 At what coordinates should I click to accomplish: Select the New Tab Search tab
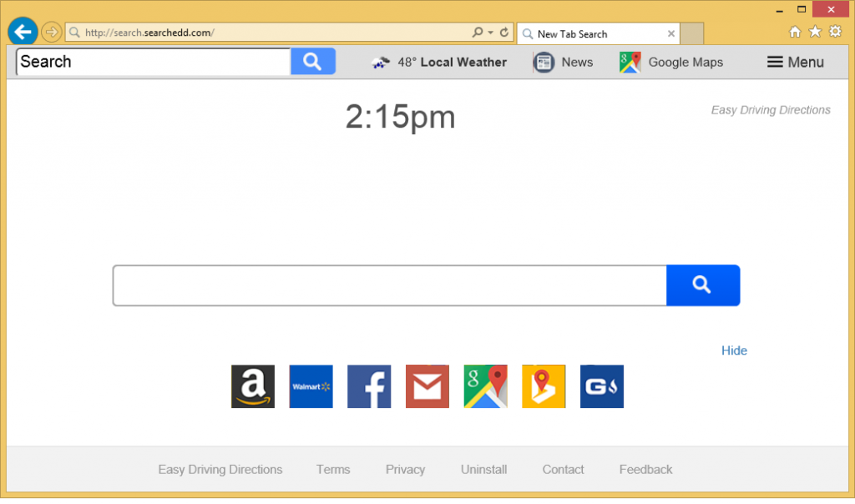[x=598, y=33]
